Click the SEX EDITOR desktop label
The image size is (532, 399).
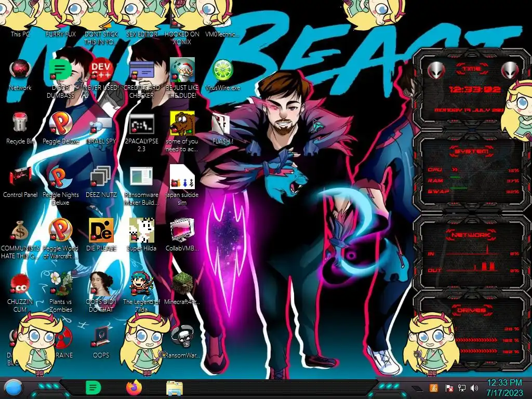tap(141, 34)
